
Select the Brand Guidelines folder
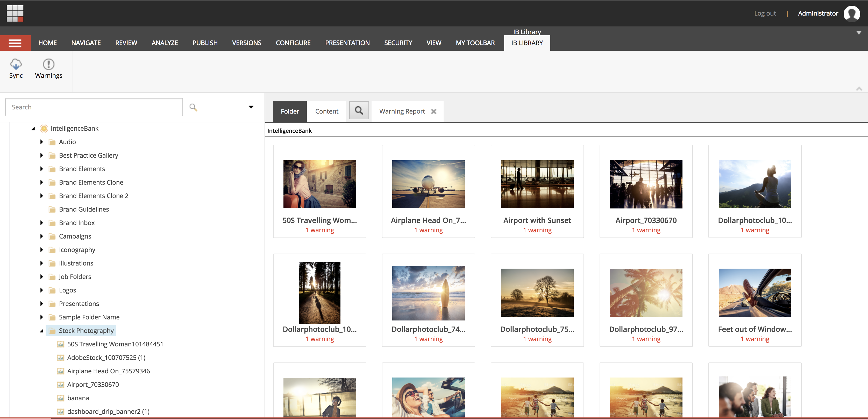[x=84, y=209]
